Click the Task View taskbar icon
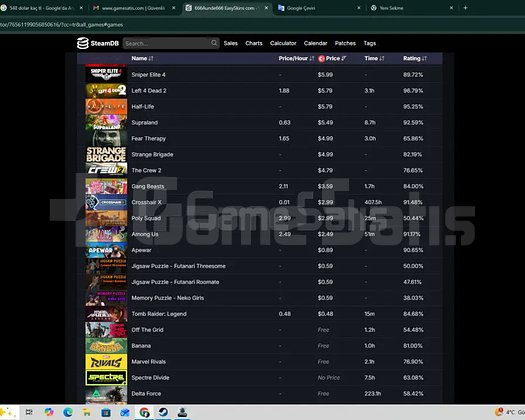 29,412
